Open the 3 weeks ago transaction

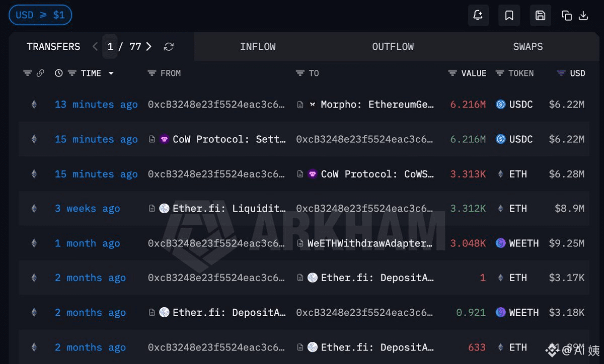[x=87, y=209]
